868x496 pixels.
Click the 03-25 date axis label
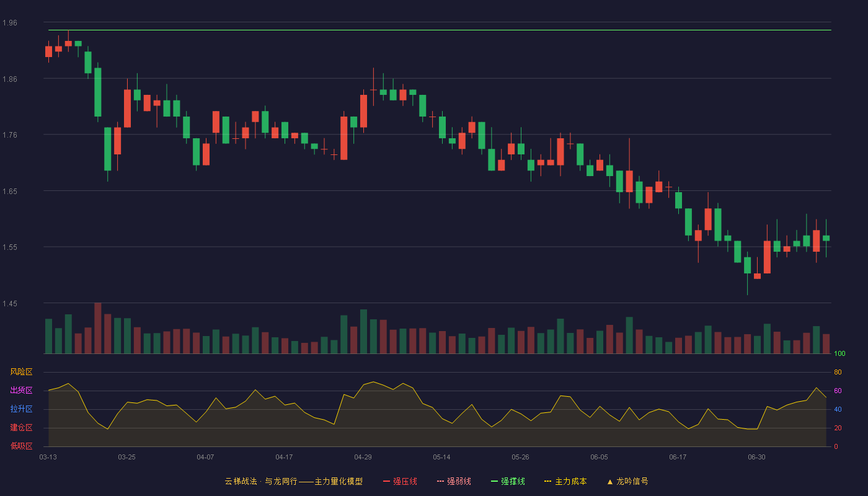(126, 457)
